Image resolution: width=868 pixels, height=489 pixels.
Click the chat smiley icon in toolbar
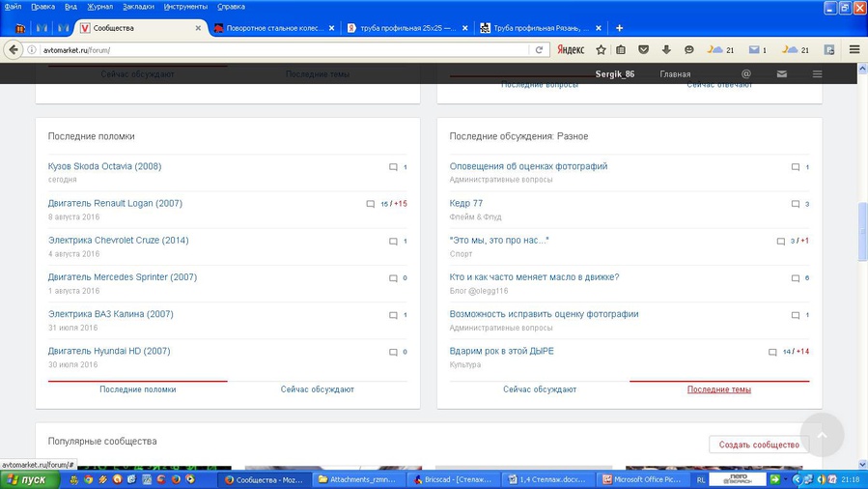688,50
